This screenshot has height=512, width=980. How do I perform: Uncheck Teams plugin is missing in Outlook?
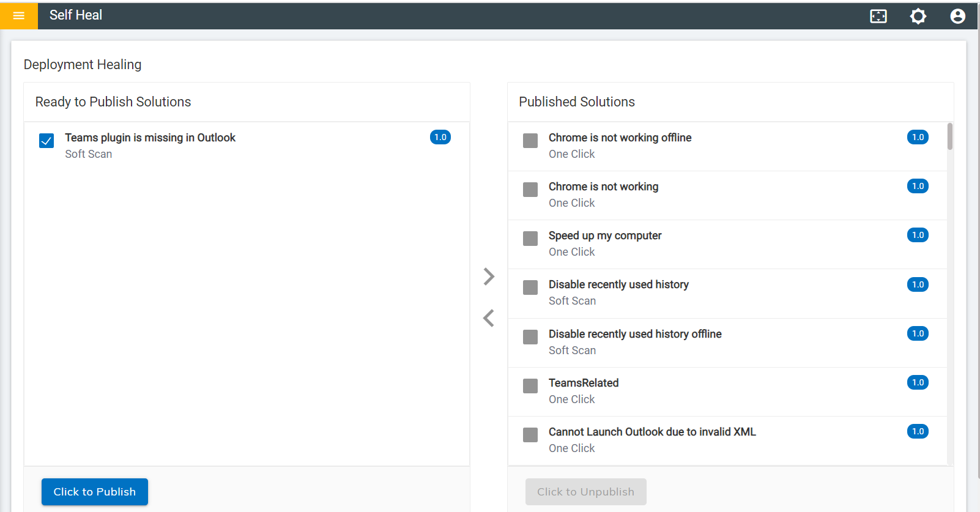[x=46, y=141]
